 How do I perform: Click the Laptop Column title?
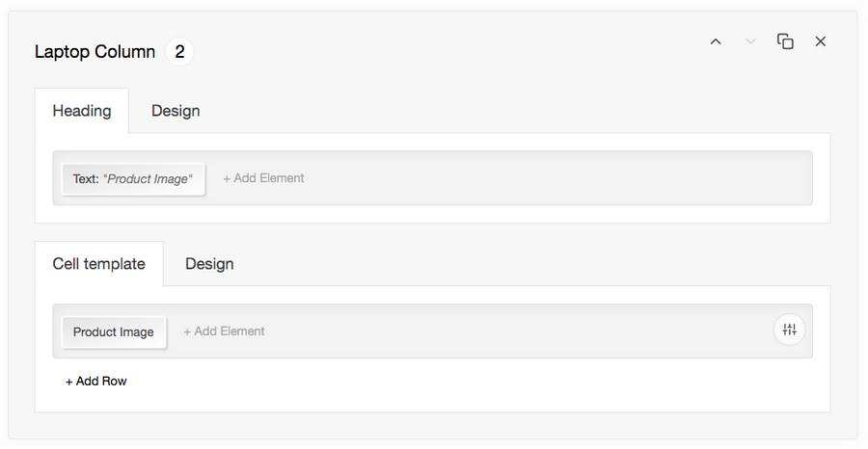pyautogui.click(x=95, y=52)
